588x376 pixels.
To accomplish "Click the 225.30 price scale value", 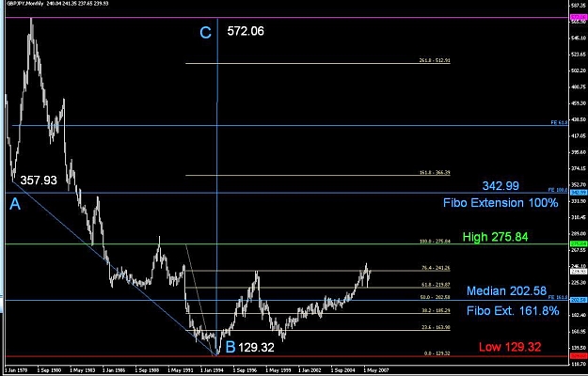I will click(x=578, y=283).
